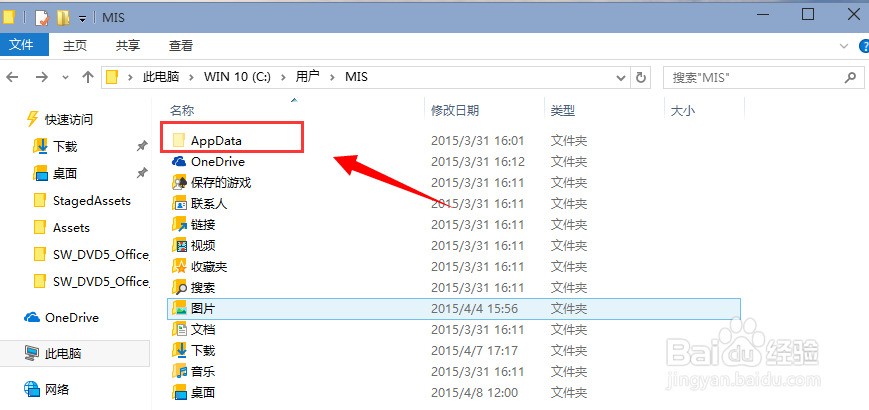
Task: Open recent locations dropdown arrow
Action: tap(65, 78)
